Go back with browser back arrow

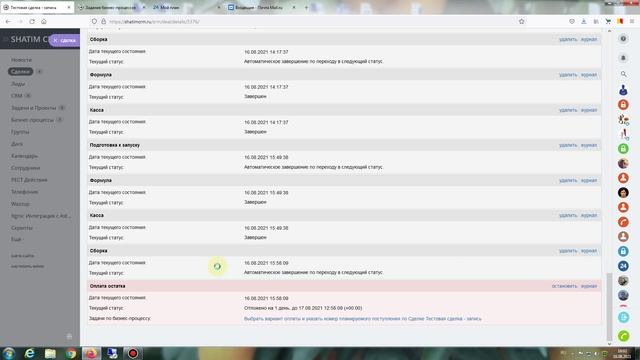point(8,21)
